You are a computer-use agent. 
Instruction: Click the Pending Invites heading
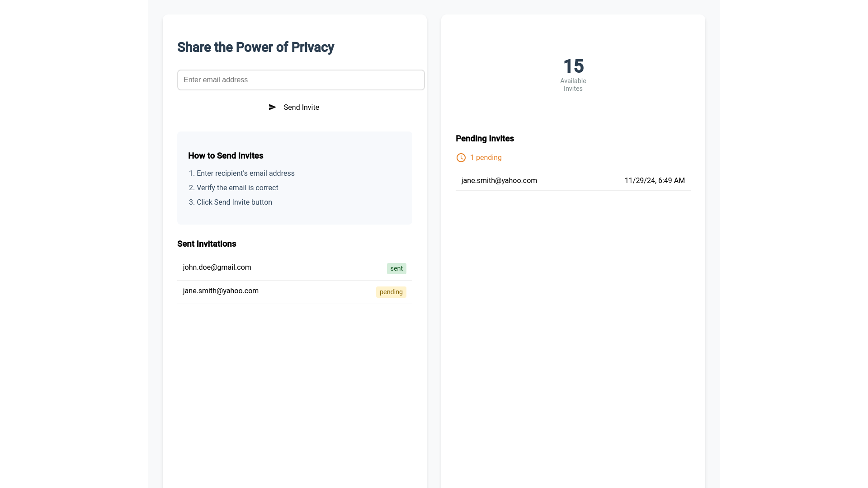(485, 139)
